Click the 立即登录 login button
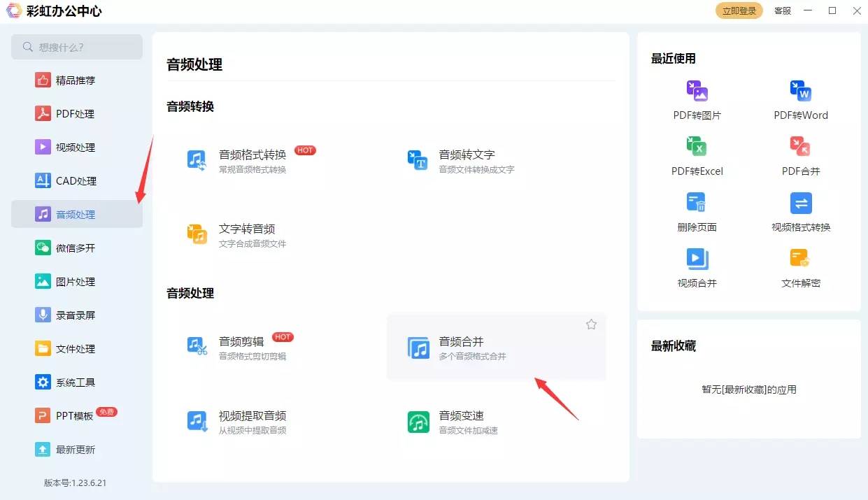This screenshot has height=500, width=868. 739,10
